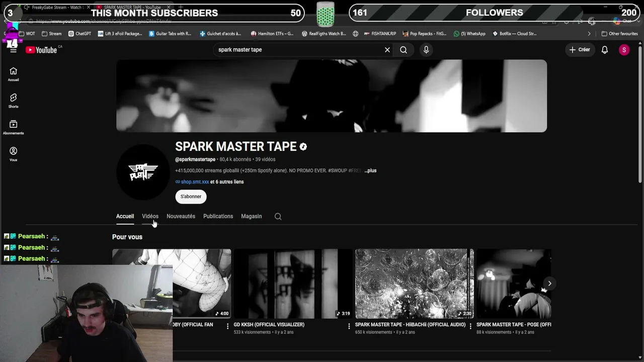This screenshot has width=644, height=362.
Task: Open the Magasin tab
Action: [251, 216]
